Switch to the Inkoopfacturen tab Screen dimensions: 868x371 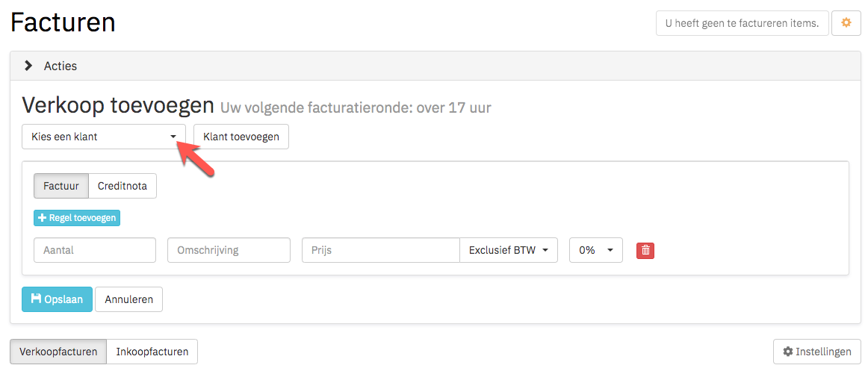pos(152,352)
